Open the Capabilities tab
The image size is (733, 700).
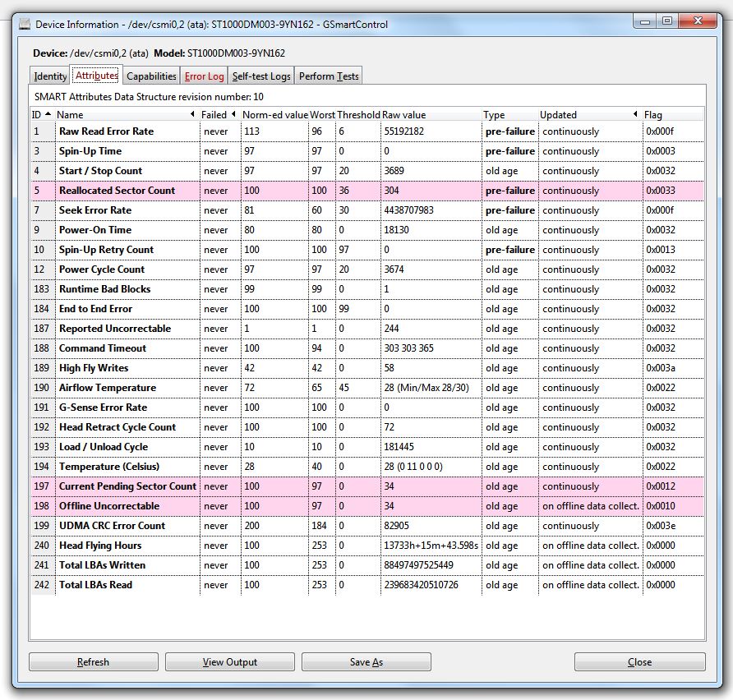(x=151, y=76)
